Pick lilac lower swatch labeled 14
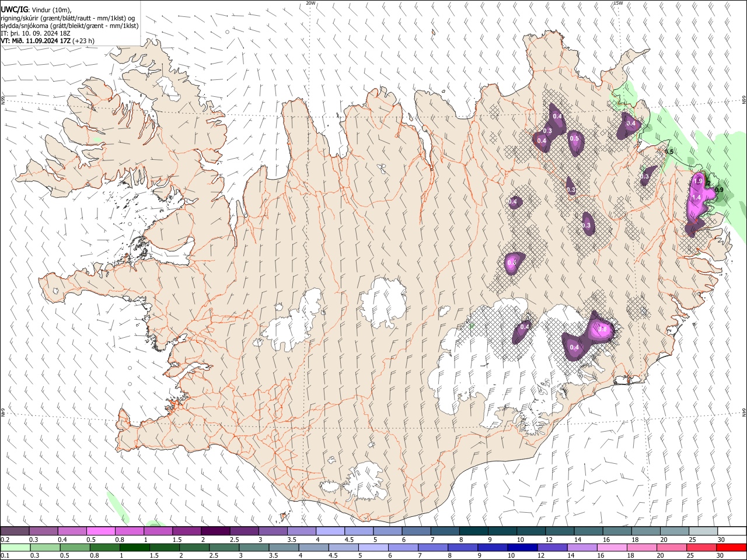This screenshot has height=560, width=747. 582,547
